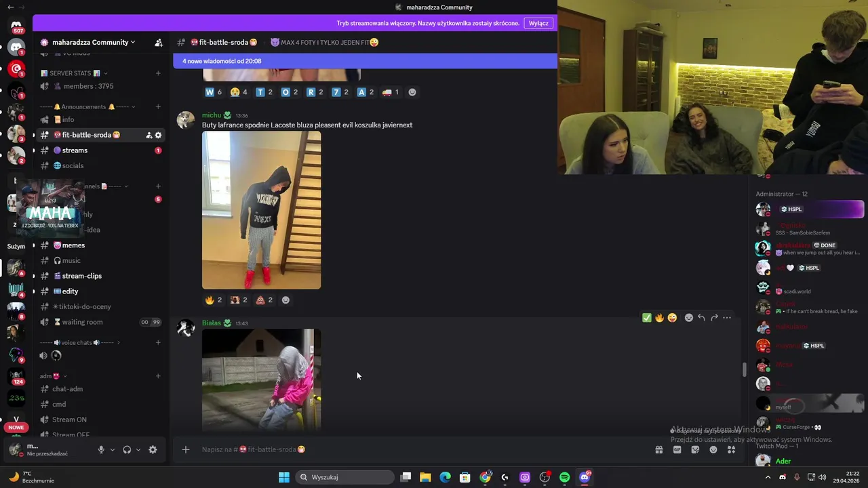Open streams channel

[100, 150]
